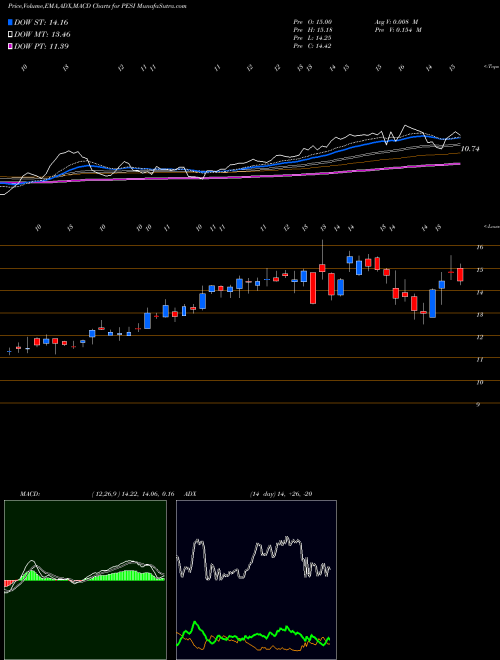
Task: Click the last red candlestick at right edge
Action: pyautogui.click(x=460, y=274)
